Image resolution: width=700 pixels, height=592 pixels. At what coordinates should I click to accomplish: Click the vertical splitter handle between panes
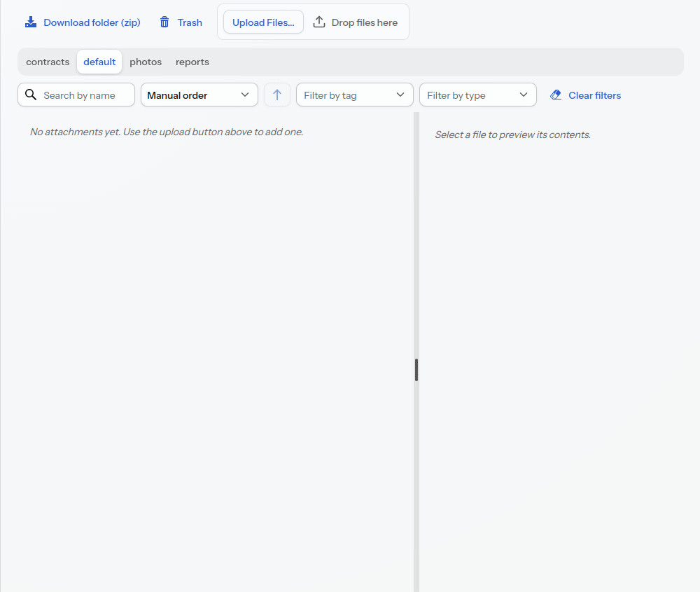(416, 369)
